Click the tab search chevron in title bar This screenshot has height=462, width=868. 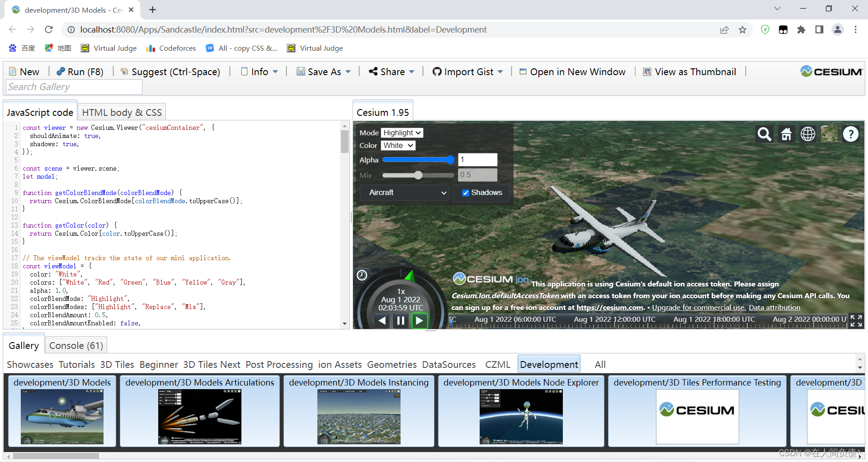tap(778, 9)
